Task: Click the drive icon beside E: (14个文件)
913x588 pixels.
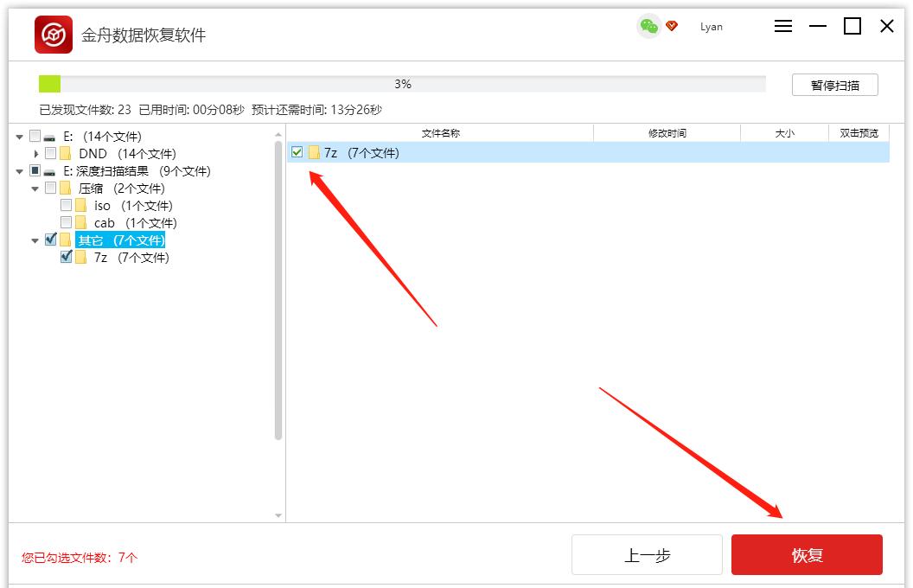Action: pyautogui.click(x=48, y=136)
